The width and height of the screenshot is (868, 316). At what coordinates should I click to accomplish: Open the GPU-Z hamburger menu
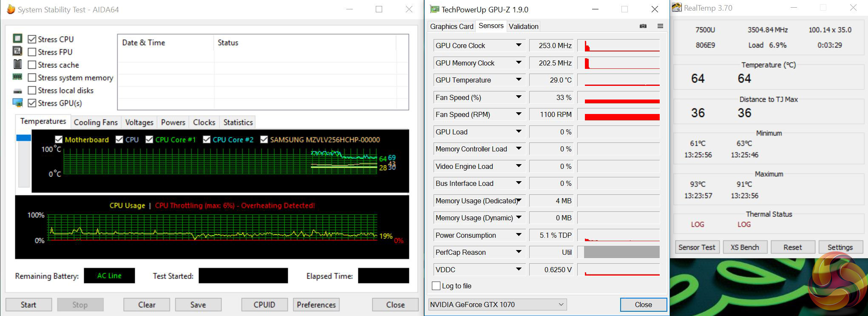660,26
